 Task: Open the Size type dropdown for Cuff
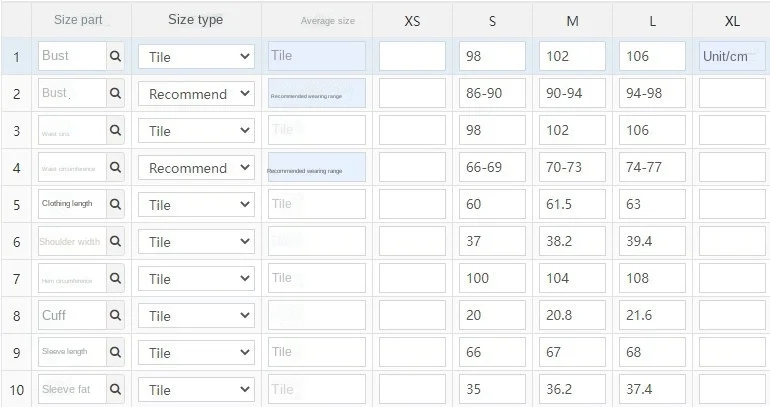click(x=196, y=316)
